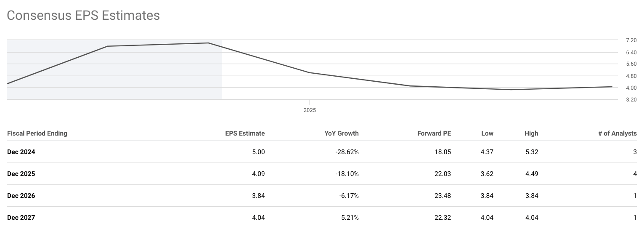Click the 7.20 label on chart y-axis
The height and width of the screenshot is (232, 644).
point(631,40)
